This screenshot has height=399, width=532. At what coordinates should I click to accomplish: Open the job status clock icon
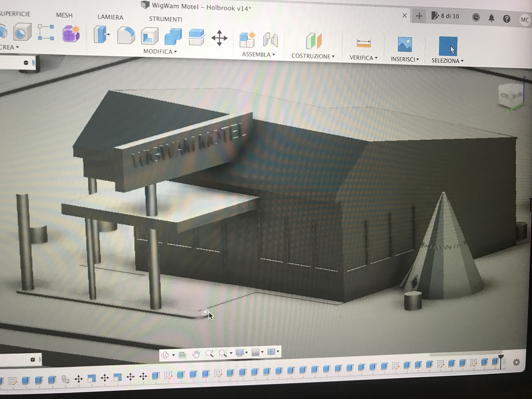pos(476,17)
